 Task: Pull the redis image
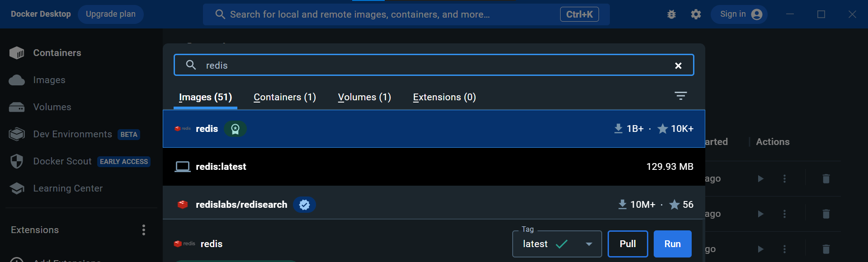pos(627,244)
